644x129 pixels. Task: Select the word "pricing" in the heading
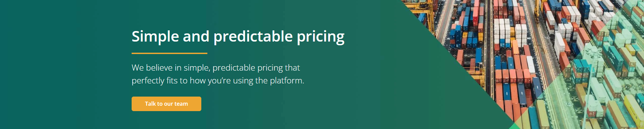click(320, 37)
